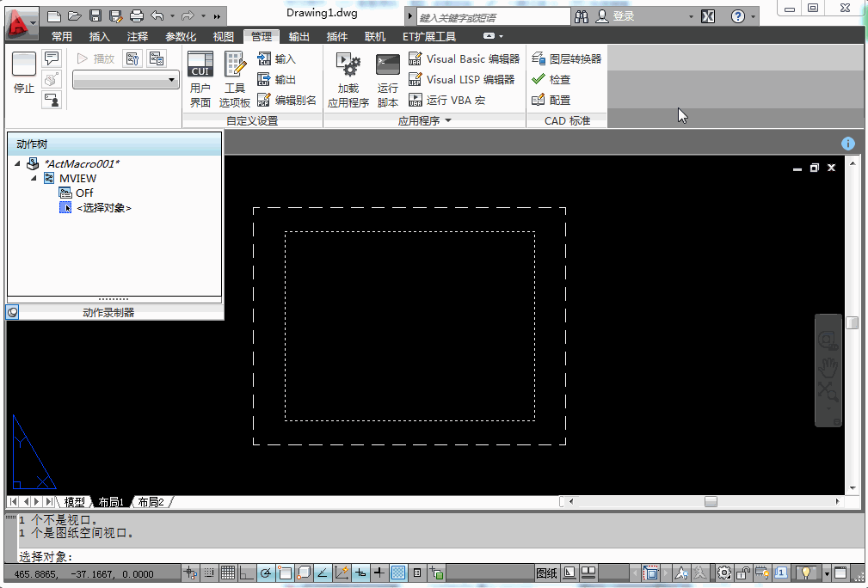This screenshot has width=868, height=588.
Task: Click the toolbar lock padlock icon
Action: [743, 573]
